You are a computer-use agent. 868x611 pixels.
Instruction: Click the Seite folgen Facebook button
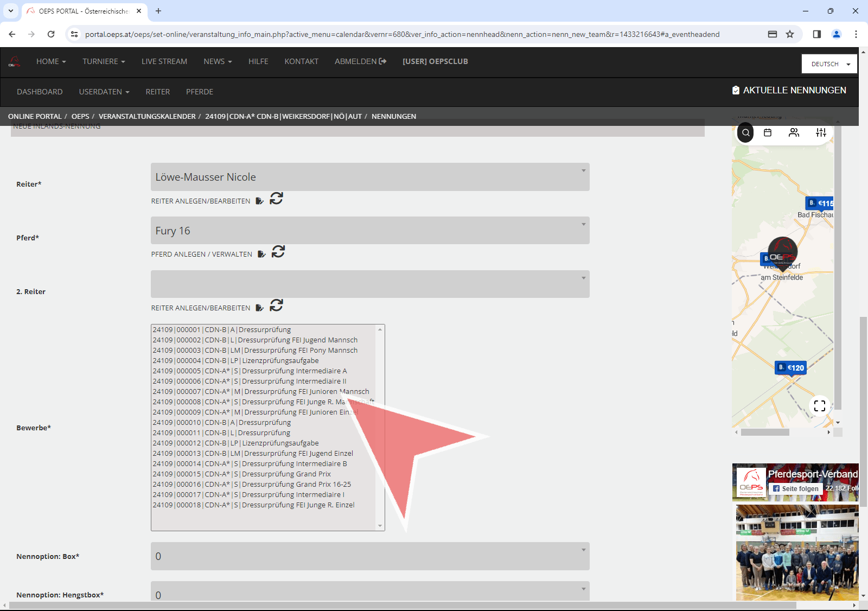point(795,488)
